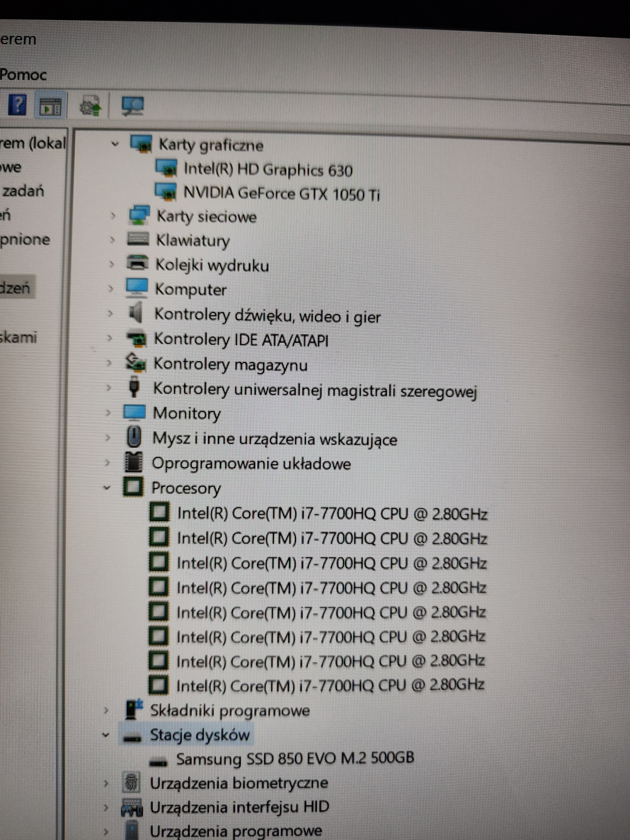The height and width of the screenshot is (840, 630).
Task: Collapse the Procesory category
Action: tap(106, 487)
